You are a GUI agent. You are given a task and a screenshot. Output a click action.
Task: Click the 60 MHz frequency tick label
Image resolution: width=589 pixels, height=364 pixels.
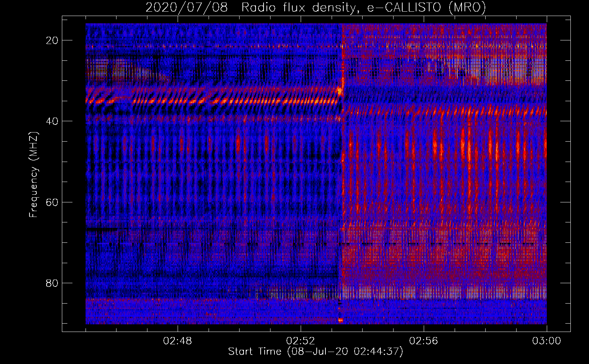click(x=52, y=202)
